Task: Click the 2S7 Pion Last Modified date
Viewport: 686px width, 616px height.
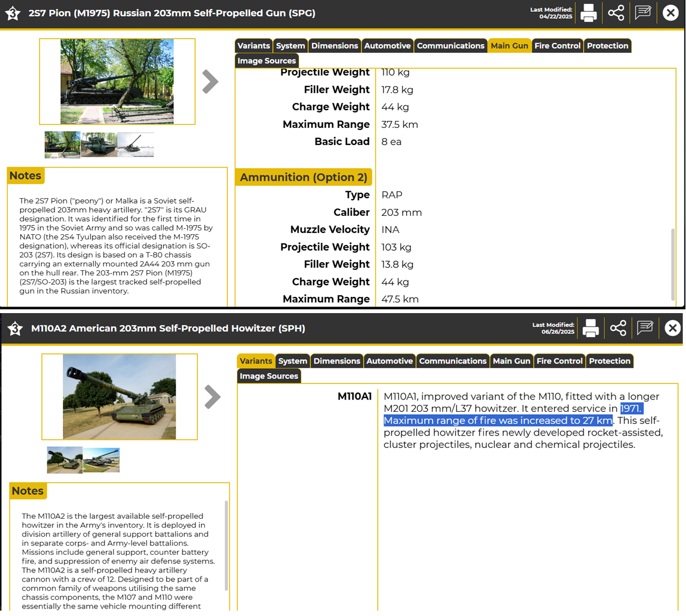Action: (555, 17)
